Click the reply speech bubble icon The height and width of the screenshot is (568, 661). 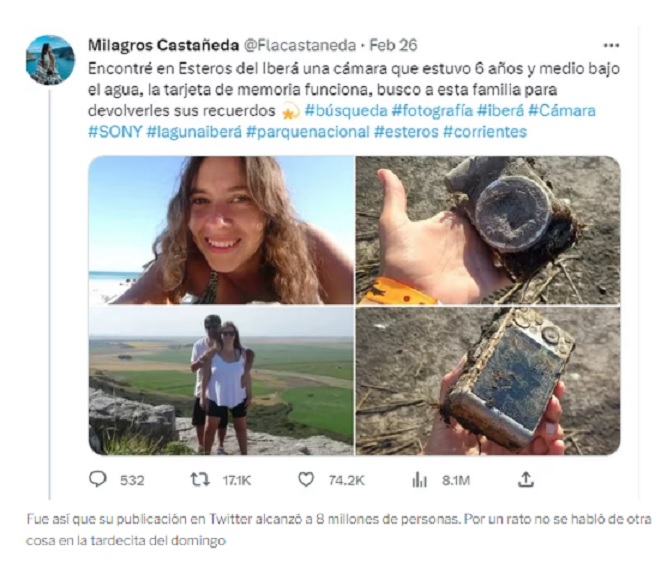pyautogui.click(x=98, y=479)
